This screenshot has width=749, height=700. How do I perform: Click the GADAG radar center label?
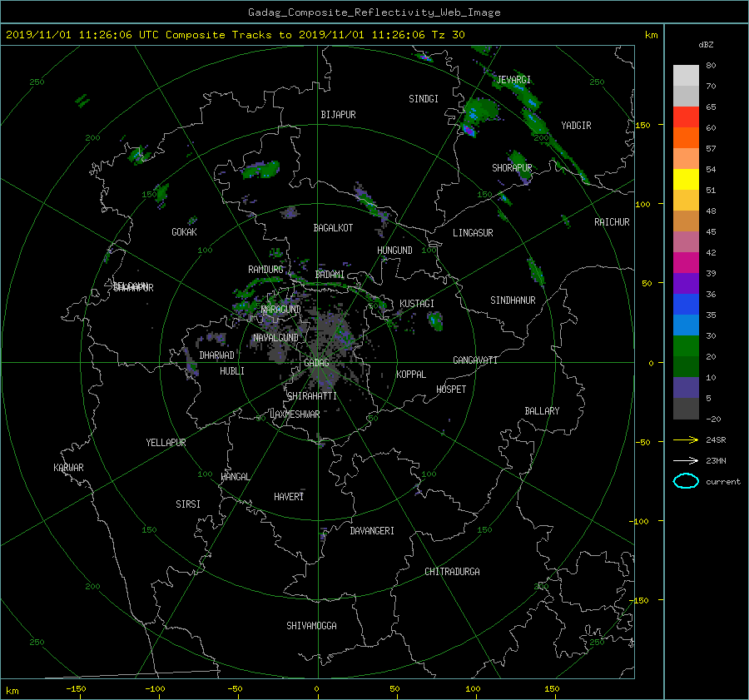click(316, 363)
